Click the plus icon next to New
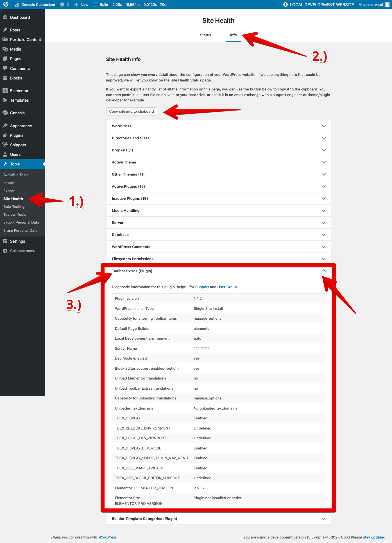Viewport: 392px width, 543px height. point(76,4)
